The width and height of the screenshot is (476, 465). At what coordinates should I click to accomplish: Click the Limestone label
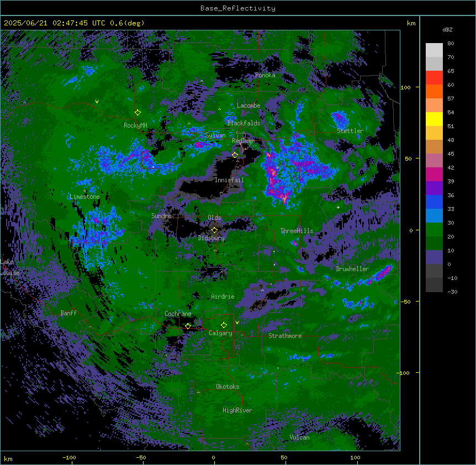[84, 197]
